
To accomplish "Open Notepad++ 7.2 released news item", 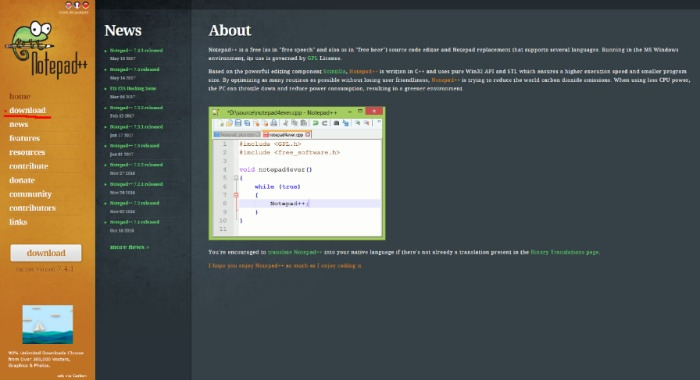I will pos(134,203).
